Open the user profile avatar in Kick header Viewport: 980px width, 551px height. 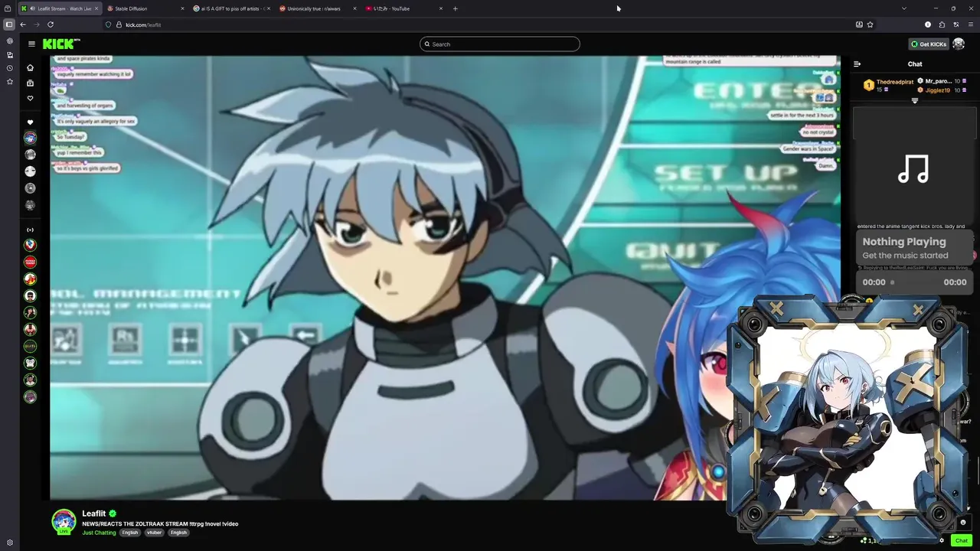959,44
